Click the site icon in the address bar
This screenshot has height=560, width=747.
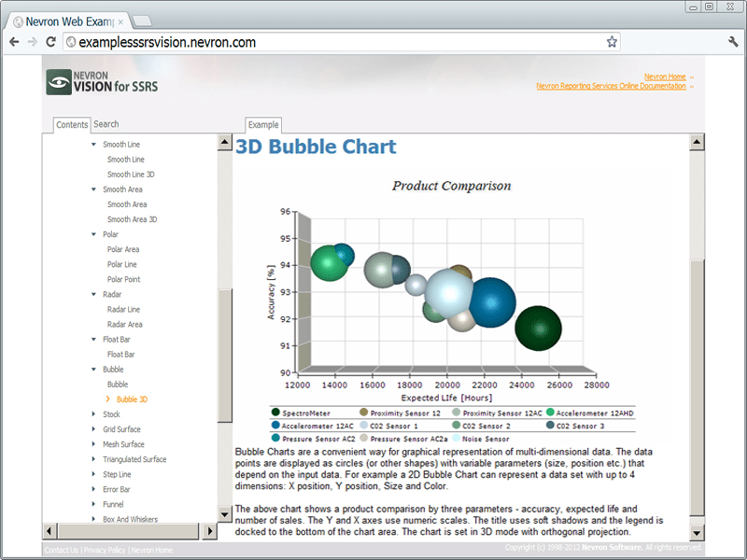click(69, 41)
